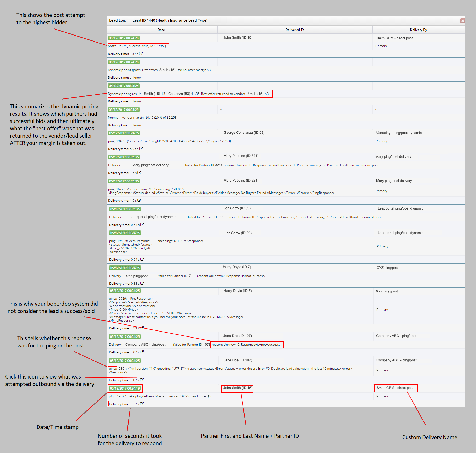Select the Dynamic pricing result summary line
The width and height of the screenshot is (476, 453).
(x=188, y=94)
